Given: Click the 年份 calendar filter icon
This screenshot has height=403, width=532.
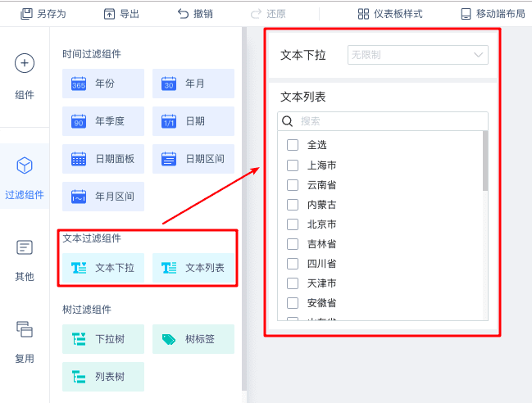Looking at the screenshot, I should pos(79,84).
